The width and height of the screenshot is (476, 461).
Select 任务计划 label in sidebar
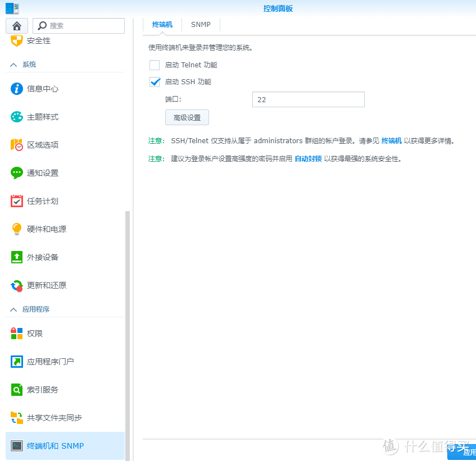point(43,201)
